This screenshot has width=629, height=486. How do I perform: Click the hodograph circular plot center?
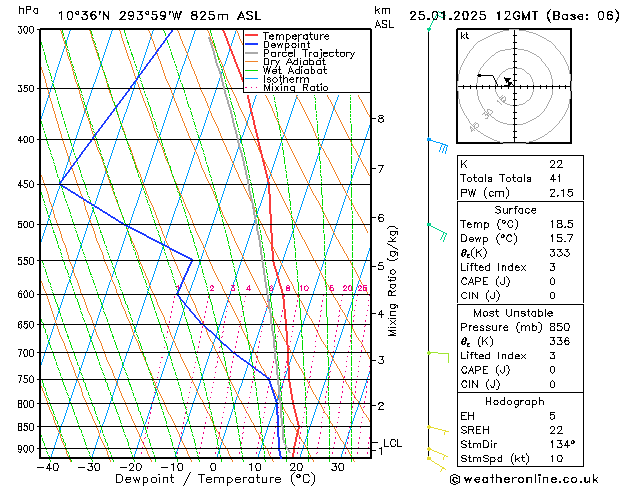(515, 86)
